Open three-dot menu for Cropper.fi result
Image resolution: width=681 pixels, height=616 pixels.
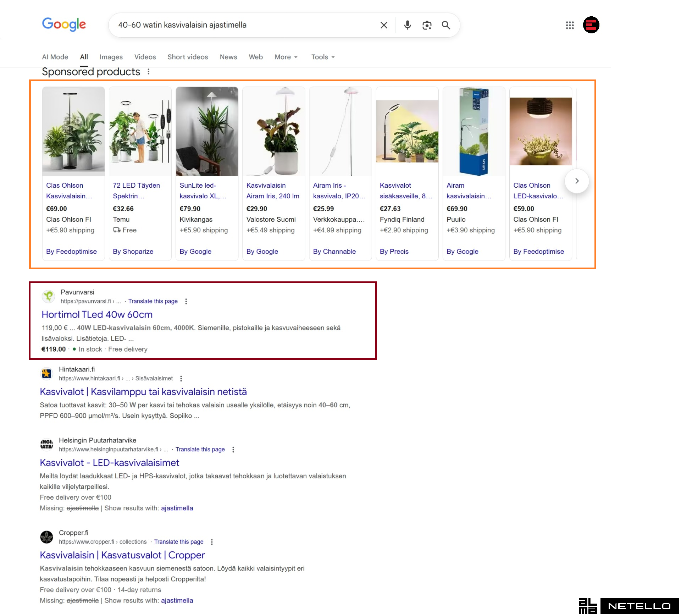[x=212, y=542]
